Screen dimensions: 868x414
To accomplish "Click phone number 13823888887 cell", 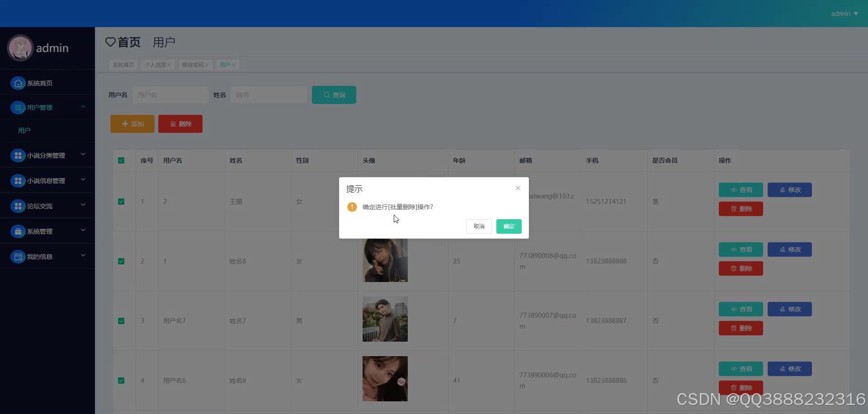I will [x=606, y=321].
